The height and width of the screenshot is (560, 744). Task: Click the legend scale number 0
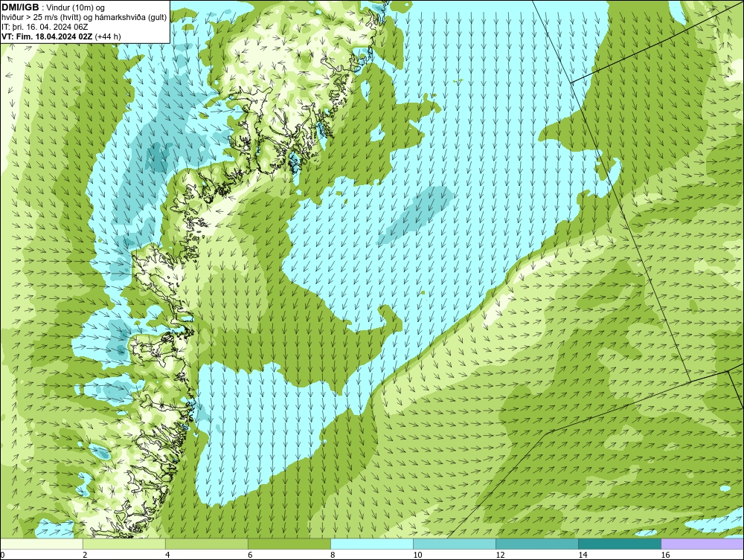click(2, 555)
